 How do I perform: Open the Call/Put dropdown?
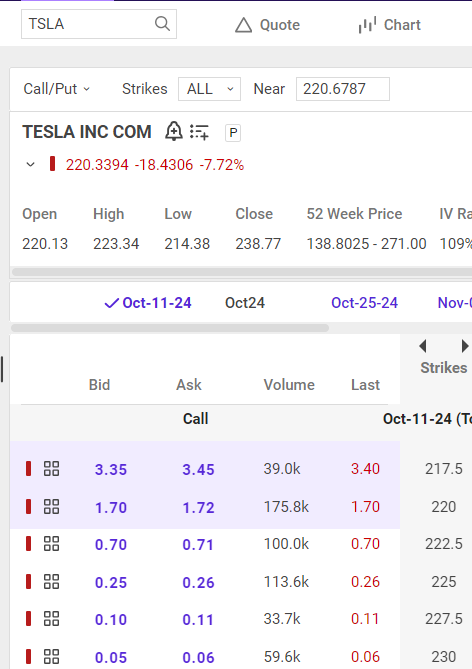(57, 89)
